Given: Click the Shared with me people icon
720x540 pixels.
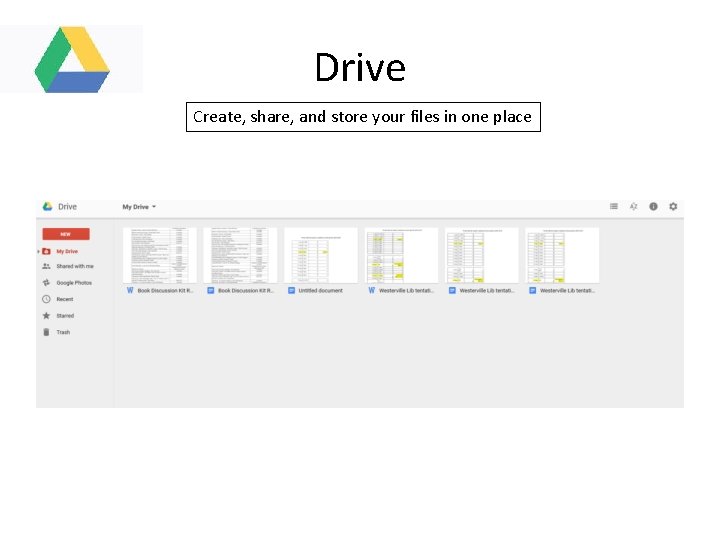Looking at the screenshot, I should (x=46, y=266).
